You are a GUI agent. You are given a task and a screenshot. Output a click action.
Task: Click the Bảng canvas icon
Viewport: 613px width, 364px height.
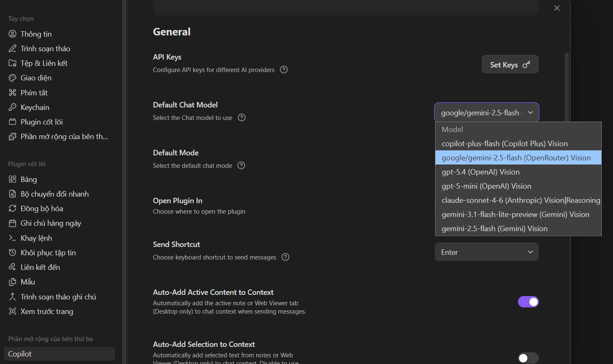point(13,179)
